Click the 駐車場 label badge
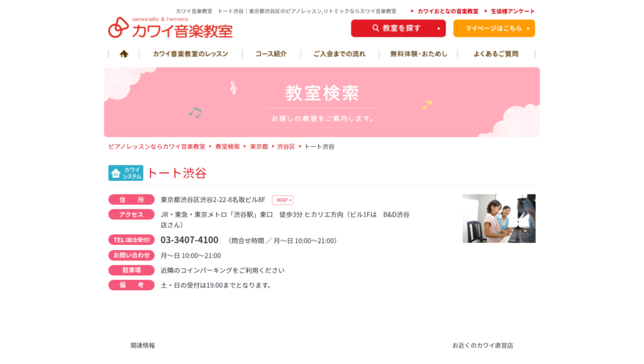The image size is (644, 364). click(131, 270)
